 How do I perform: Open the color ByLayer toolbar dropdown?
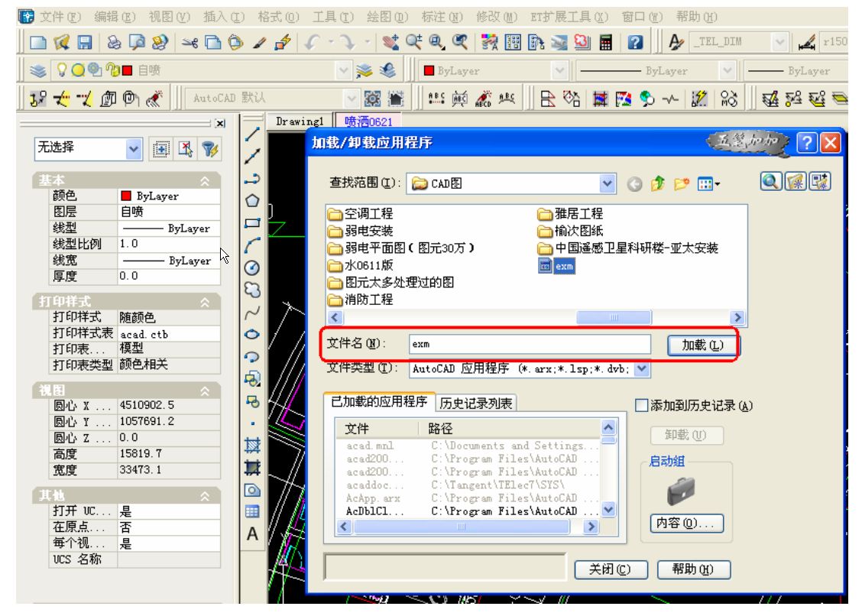click(x=559, y=70)
